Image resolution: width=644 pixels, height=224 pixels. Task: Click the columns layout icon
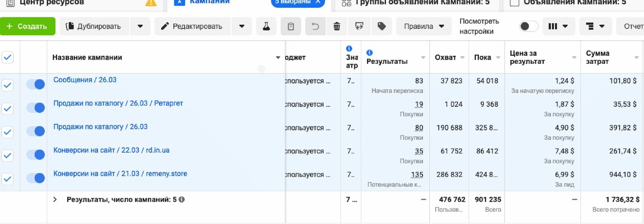click(x=558, y=26)
